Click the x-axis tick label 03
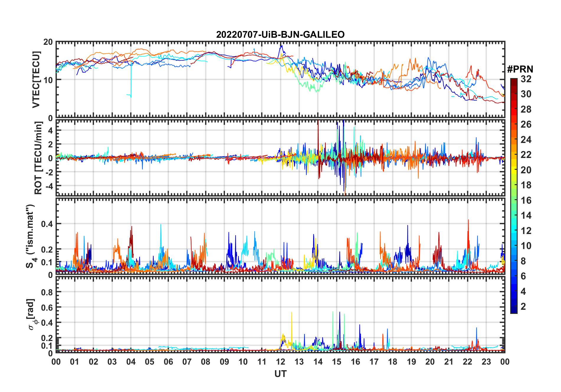The image size is (561, 392). click(x=112, y=362)
